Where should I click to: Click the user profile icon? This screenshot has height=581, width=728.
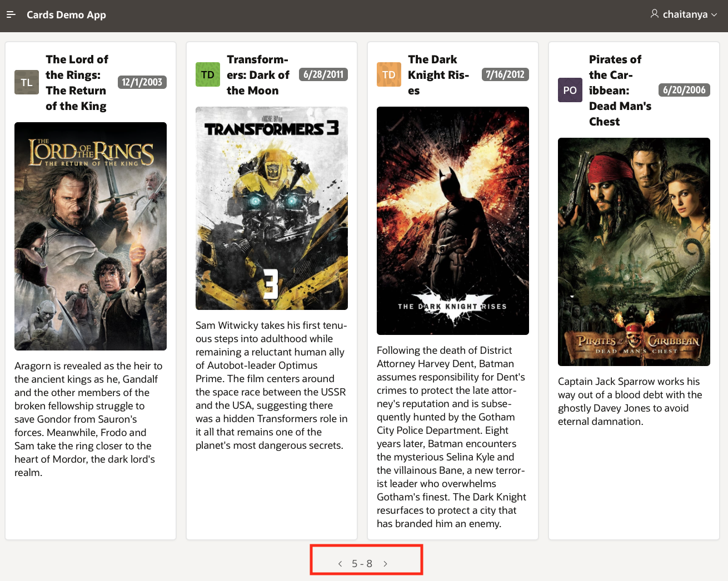pos(655,14)
